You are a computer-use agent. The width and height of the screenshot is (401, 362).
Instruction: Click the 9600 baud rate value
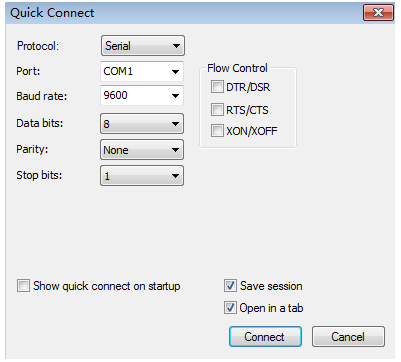coord(116,95)
